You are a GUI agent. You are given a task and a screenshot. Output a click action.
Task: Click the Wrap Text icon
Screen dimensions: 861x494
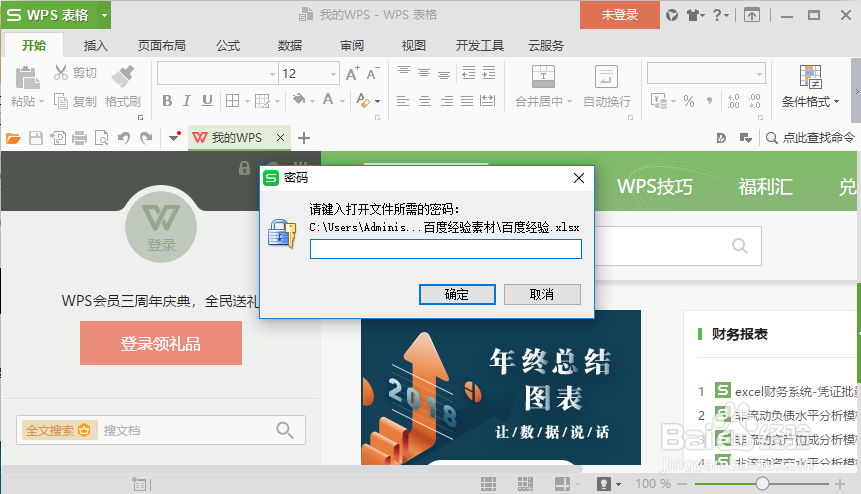(606, 77)
